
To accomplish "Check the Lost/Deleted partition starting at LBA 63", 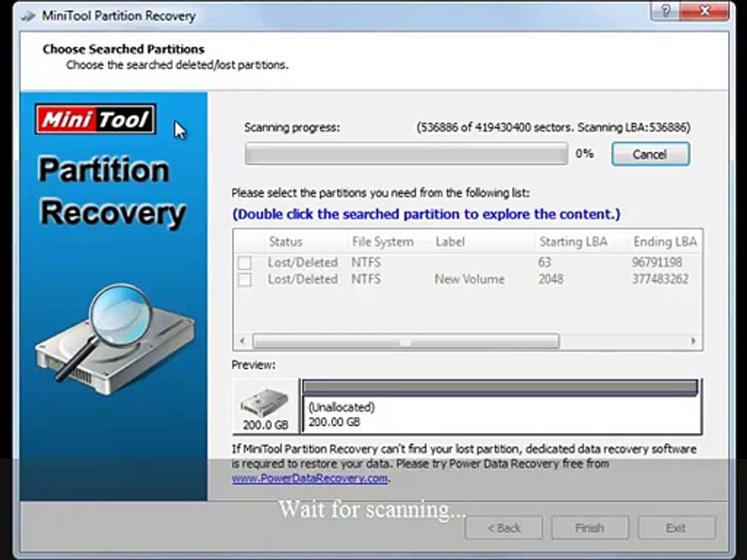I will click(x=244, y=263).
